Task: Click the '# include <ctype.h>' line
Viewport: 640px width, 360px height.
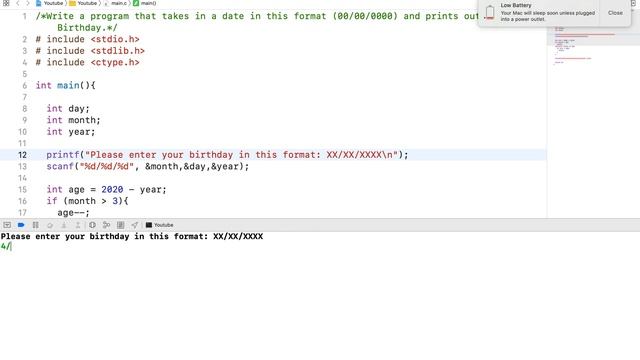Action: (87, 62)
